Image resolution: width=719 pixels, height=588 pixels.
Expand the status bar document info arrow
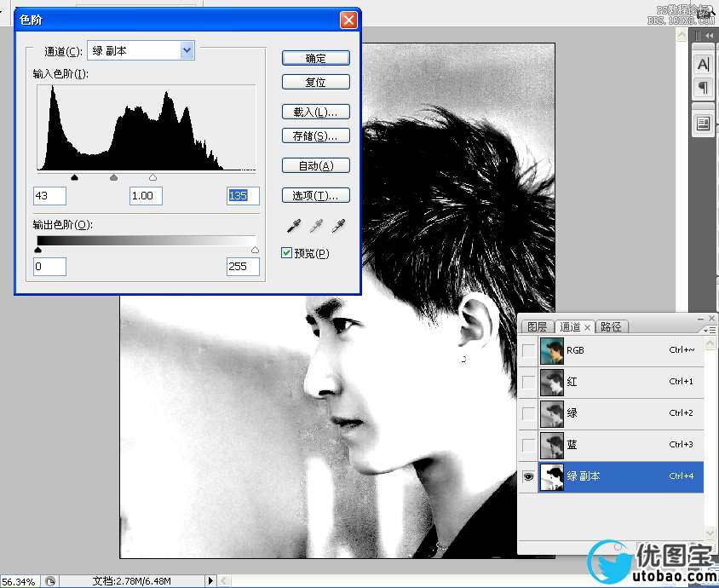(x=211, y=581)
